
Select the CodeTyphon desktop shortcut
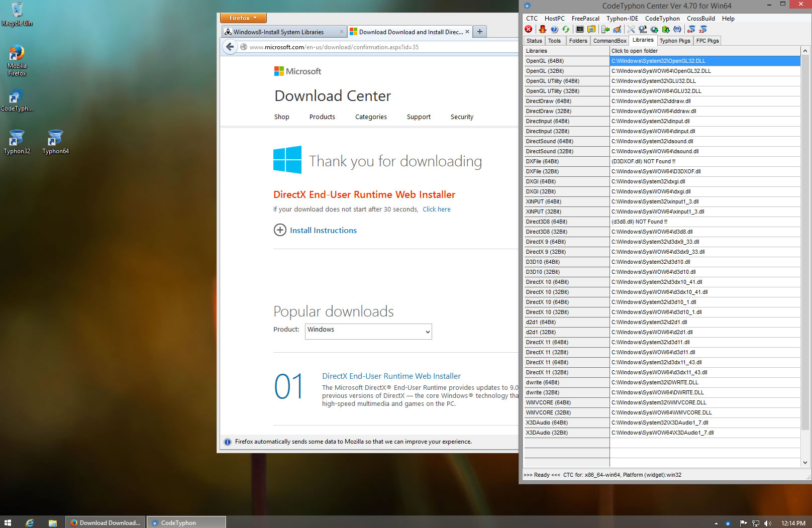click(x=17, y=99)
